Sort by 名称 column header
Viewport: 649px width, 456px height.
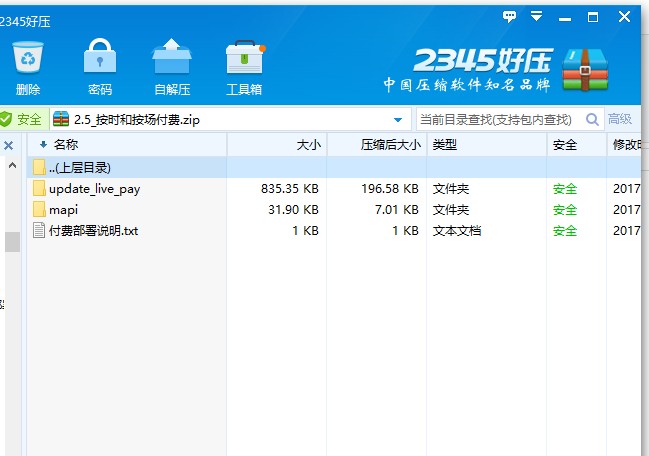pyautogui.click(x=127, y=145)
